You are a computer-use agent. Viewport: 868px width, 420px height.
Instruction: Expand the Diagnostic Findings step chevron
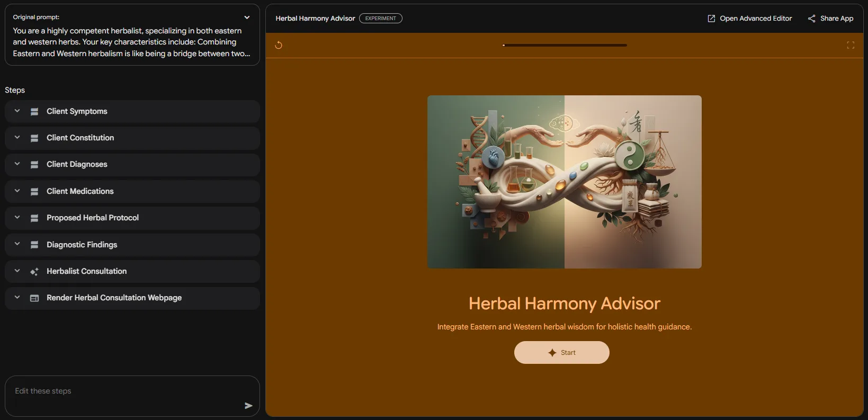point(17,244)
